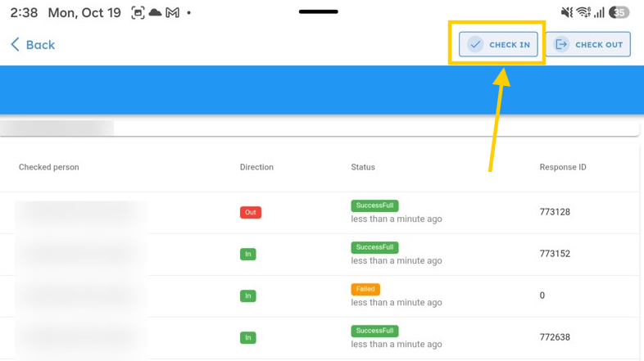Select the orange Failed status badge
Viewport: 644px width, 361px height.
pos(365,289)
